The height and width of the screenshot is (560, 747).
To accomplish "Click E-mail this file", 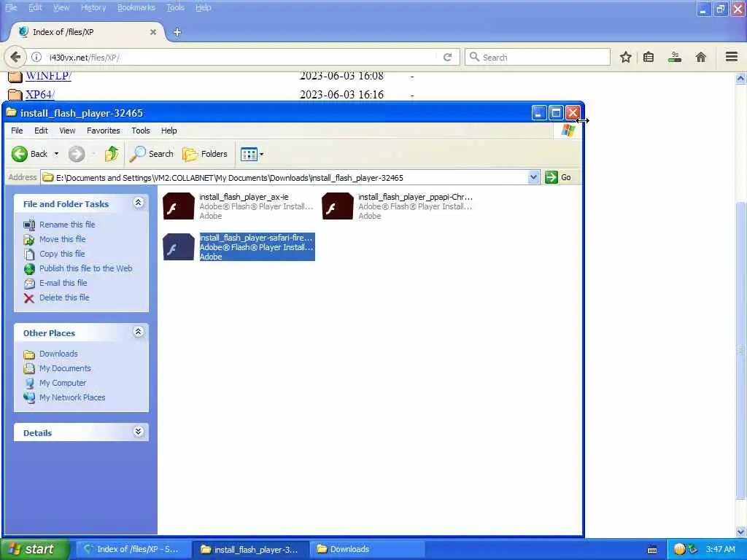I will (x=63, y=283).
